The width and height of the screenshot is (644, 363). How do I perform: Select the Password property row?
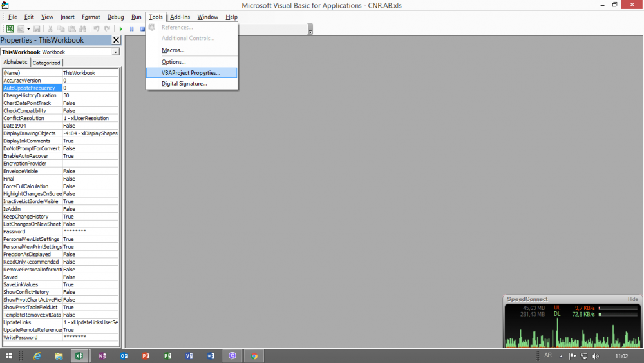point(61,231)
